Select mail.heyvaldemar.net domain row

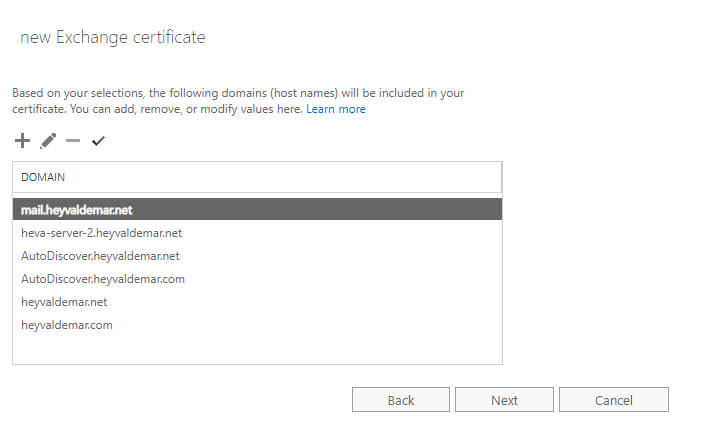click(x=258, y=209)
